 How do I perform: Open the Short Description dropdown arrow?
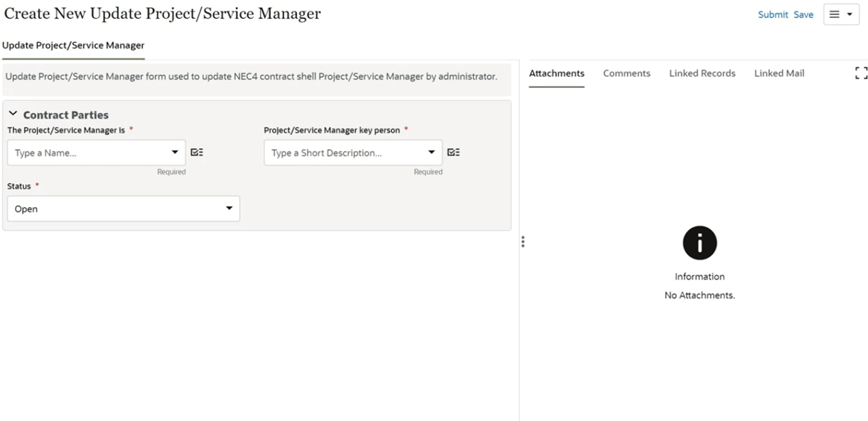431,152
